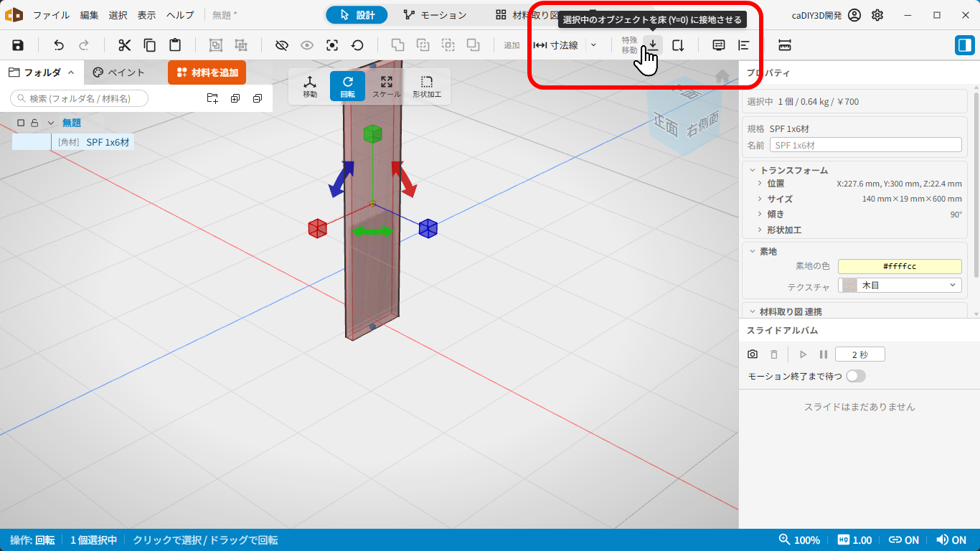This screenshot has width=980, height=551.
Task: Click the 材料を追加 button
Action: tap(207, 72)
